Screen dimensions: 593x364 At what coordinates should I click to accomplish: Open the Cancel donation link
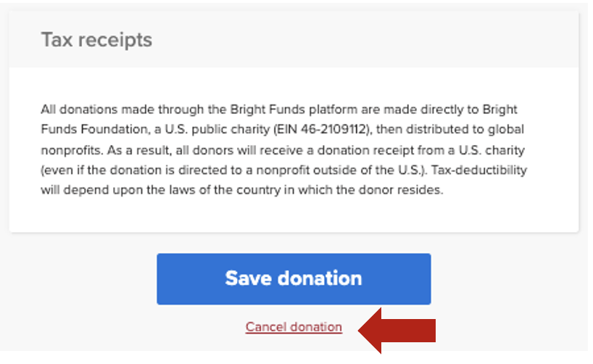[x=294, y=327]
